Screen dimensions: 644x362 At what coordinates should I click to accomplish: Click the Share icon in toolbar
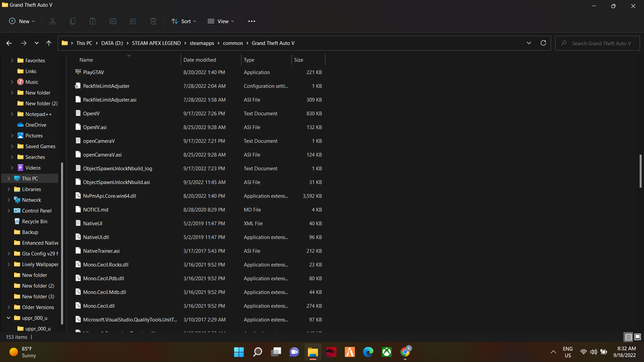pos(133,21)
